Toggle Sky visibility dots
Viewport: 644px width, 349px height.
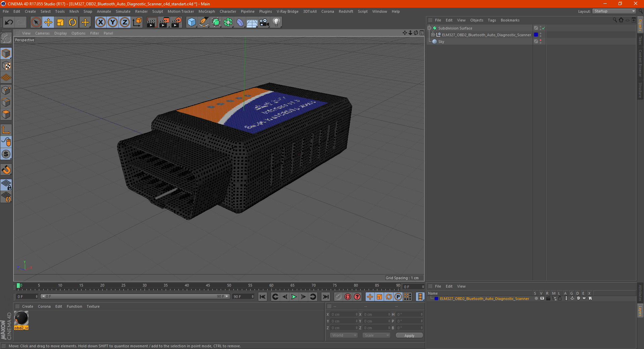[x=540, y=41]
